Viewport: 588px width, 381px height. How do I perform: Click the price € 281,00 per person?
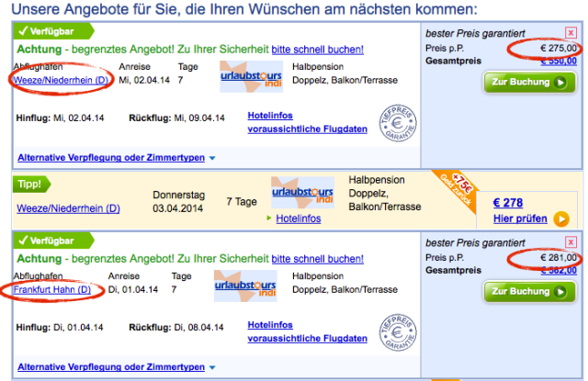pos(559,258)
